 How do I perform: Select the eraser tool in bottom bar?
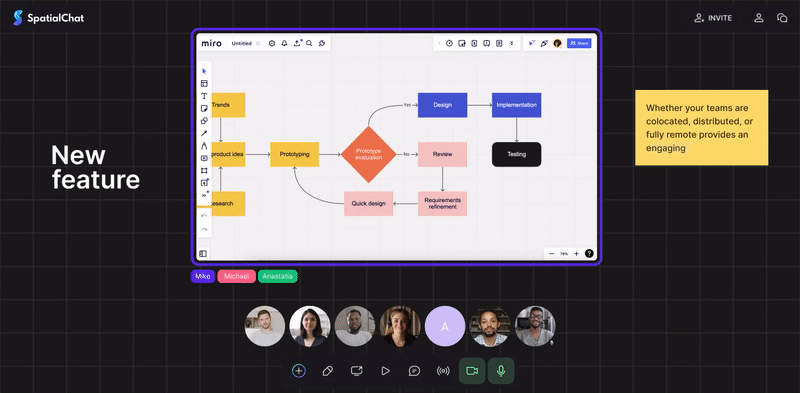[328, 371]
